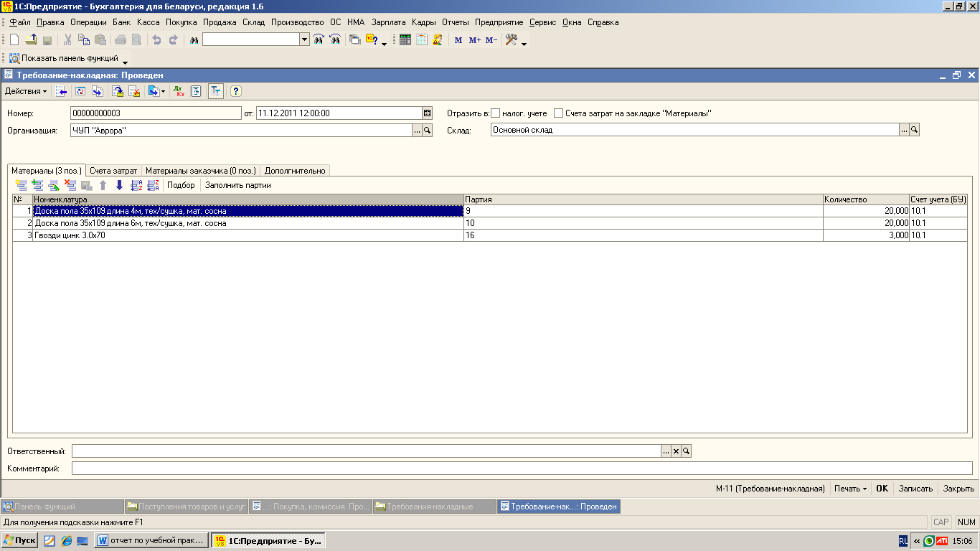
Task: Click the M+ memory button
Action: (x=474, y=40)
